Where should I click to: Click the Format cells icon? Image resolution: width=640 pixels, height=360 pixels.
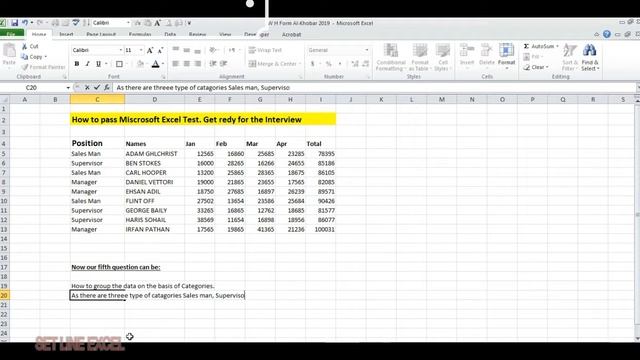click(506, 51)
